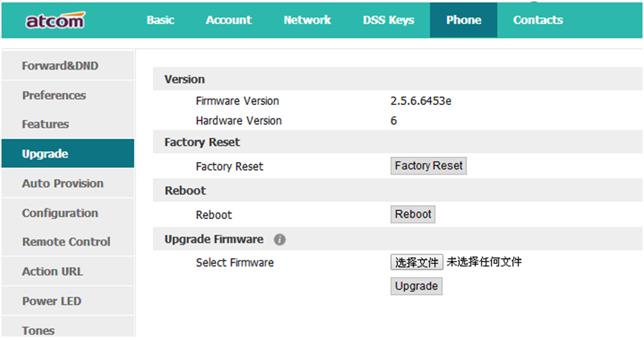The image size is (644, 338).
Task: Open the Power LED settings
Action: (52, 301)
